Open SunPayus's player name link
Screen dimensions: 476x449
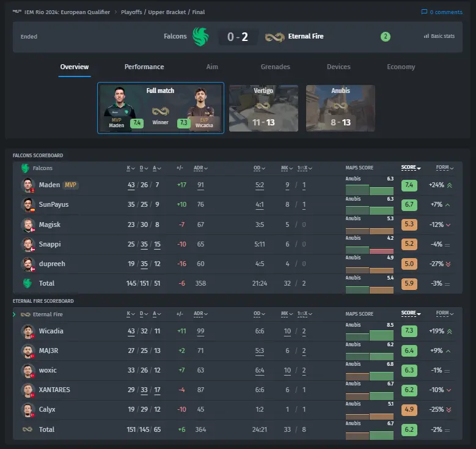tap(54, 204)
